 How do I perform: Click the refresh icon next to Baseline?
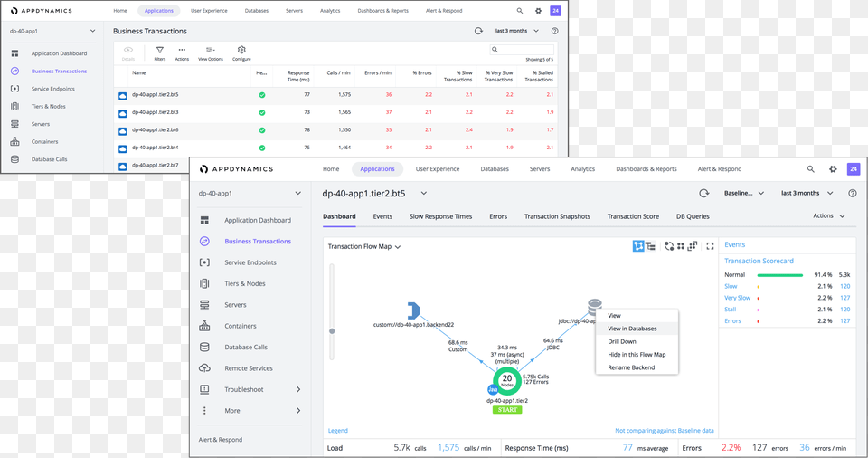703,193
